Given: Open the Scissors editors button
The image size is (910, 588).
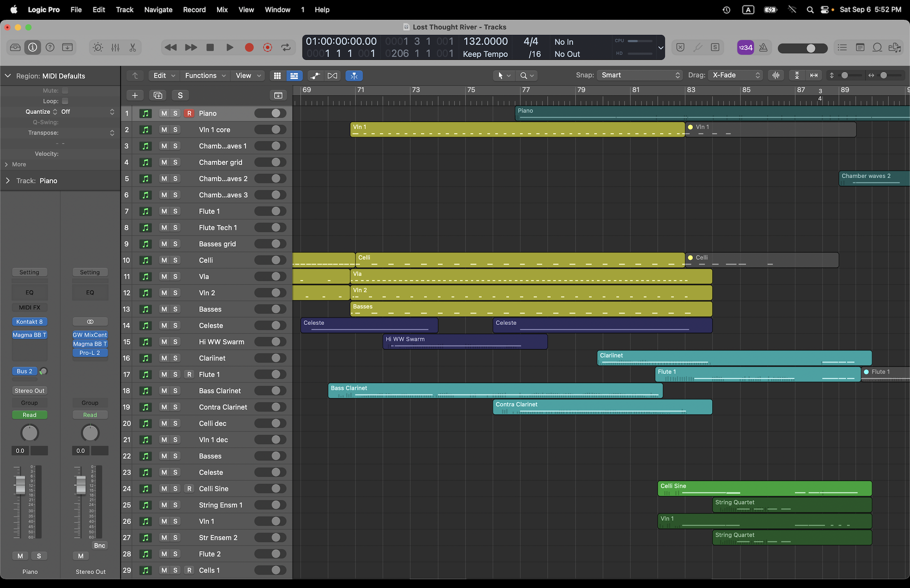Looking at the screenshot, I should click(x=133, y=48).
